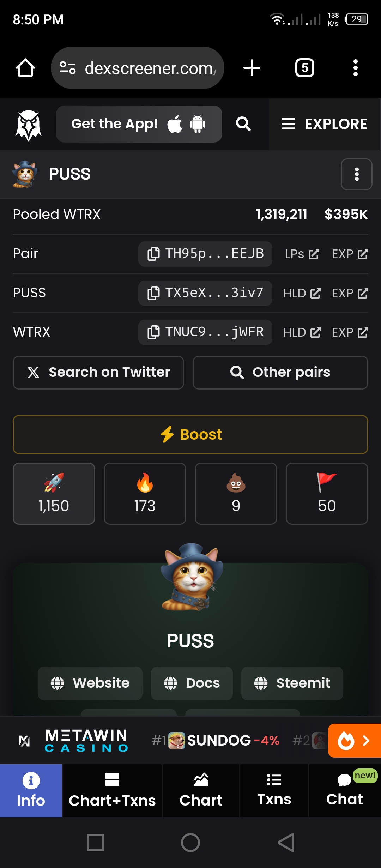Open the search magnifier icon
The height and width of the screenshot is (868, 381).
(x=243, y=124)
